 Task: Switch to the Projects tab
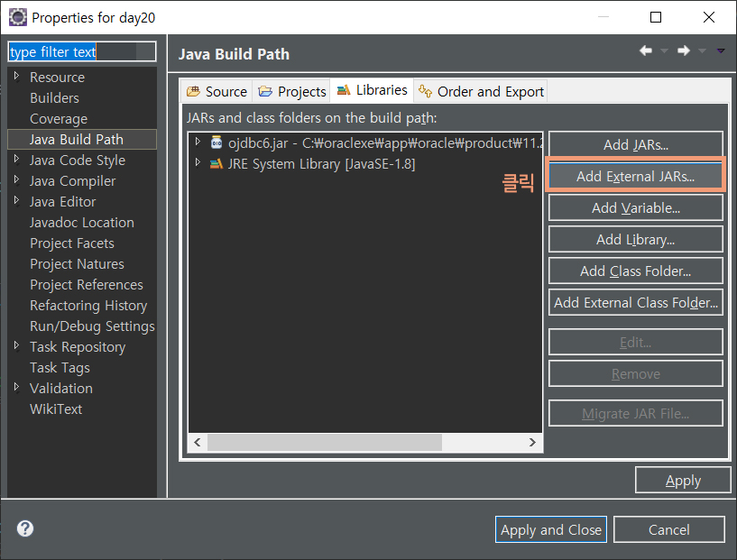click(x=292, y=91)
